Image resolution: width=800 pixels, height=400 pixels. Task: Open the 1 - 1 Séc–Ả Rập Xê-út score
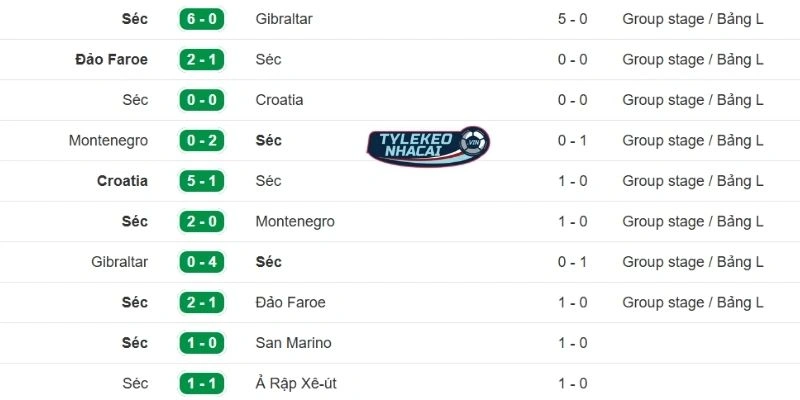(201, 383)
